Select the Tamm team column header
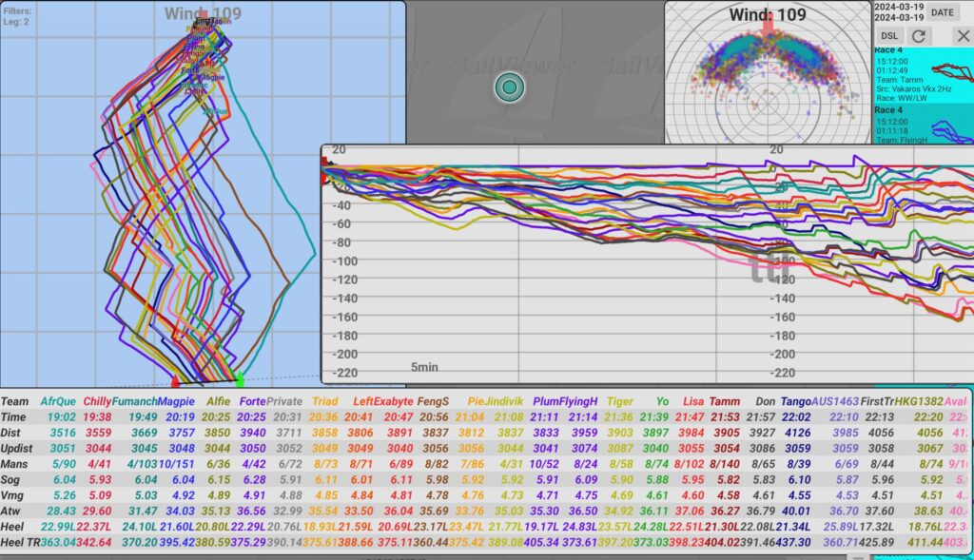The width and height of the screenshot is (974, 560). point(724,401)
